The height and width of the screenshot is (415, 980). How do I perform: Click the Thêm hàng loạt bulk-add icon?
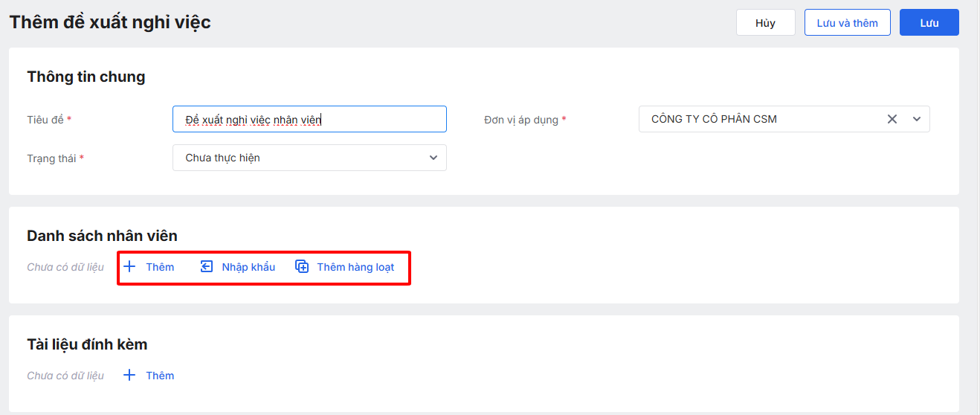tap(302, 267)
